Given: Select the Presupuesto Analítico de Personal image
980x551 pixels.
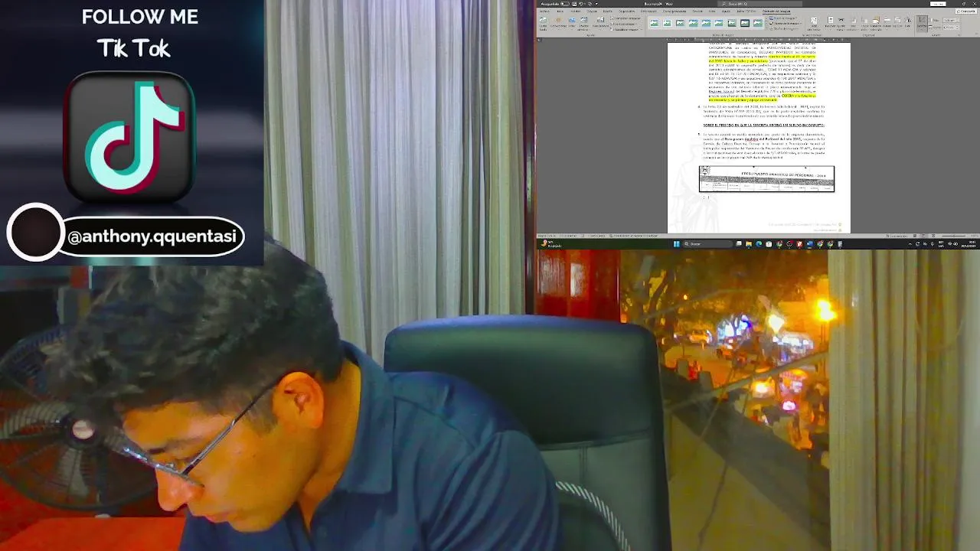Looking at the screenshot, I should click(x=766, y=178).
